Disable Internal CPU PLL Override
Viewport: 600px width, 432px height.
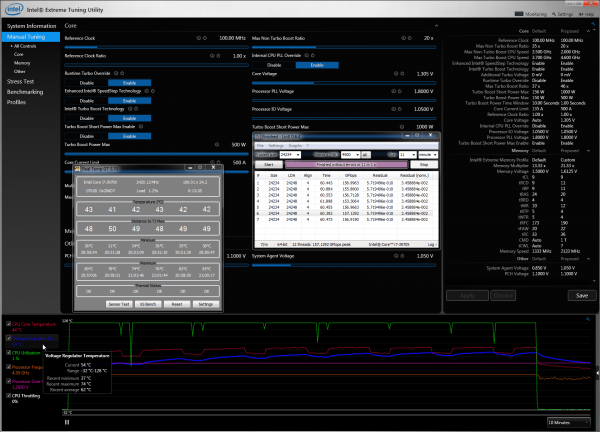tap(274, 65)
